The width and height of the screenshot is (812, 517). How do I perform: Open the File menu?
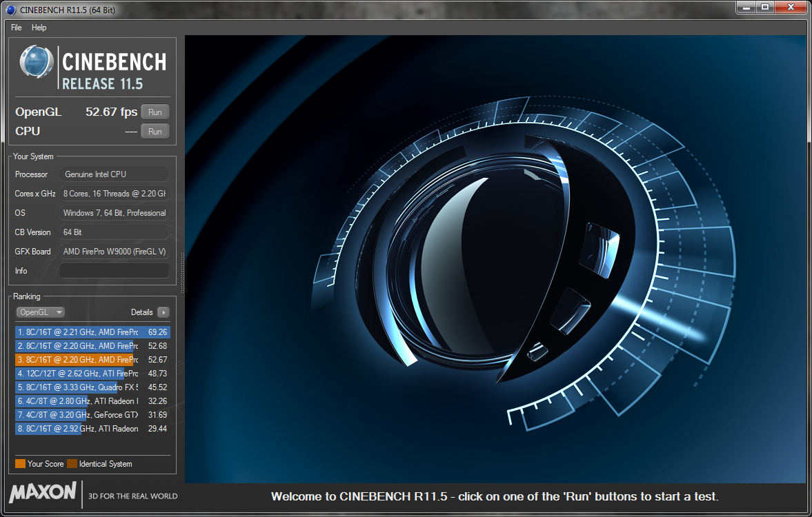(x=17, y=28)
